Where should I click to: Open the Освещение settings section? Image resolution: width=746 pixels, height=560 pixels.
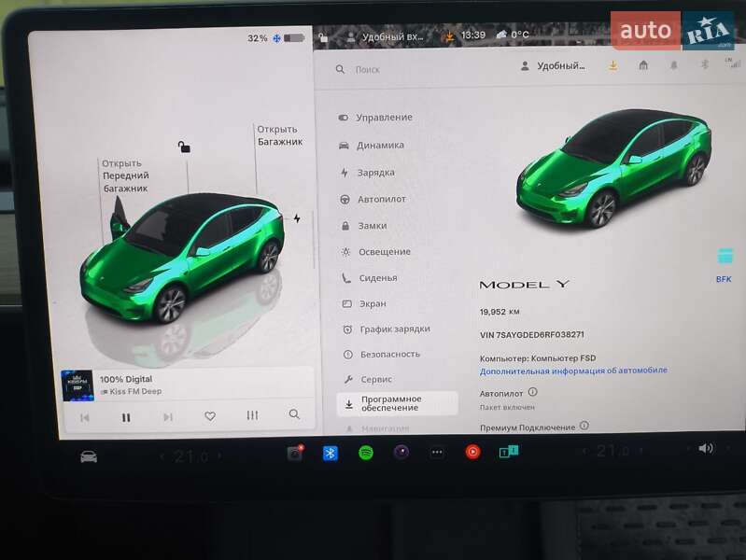tap(376, 252)
